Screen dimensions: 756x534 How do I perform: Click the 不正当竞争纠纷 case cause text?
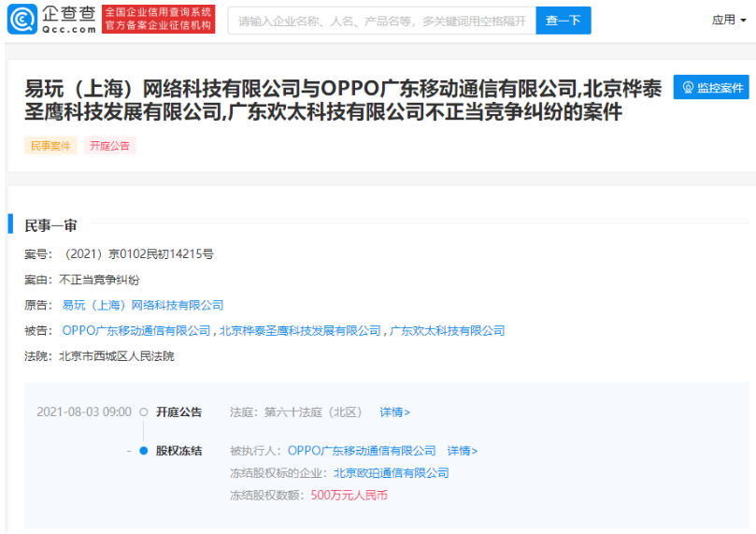[x=99, y=280]
